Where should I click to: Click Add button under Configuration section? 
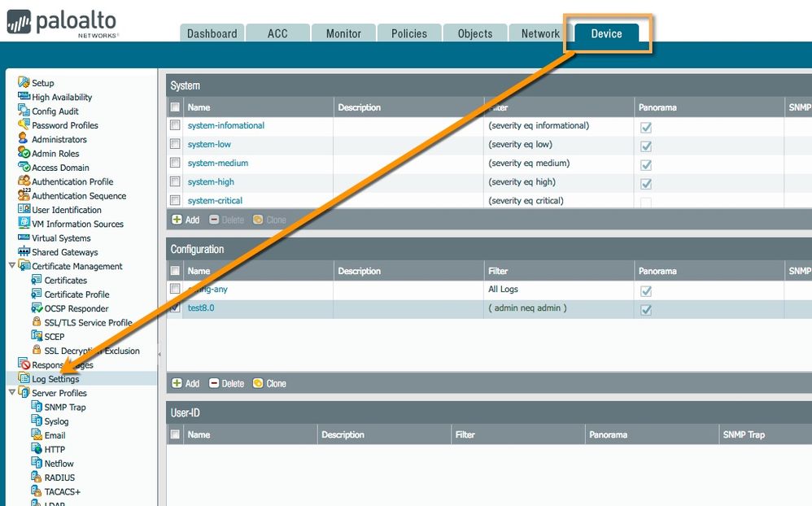(186, 383)
